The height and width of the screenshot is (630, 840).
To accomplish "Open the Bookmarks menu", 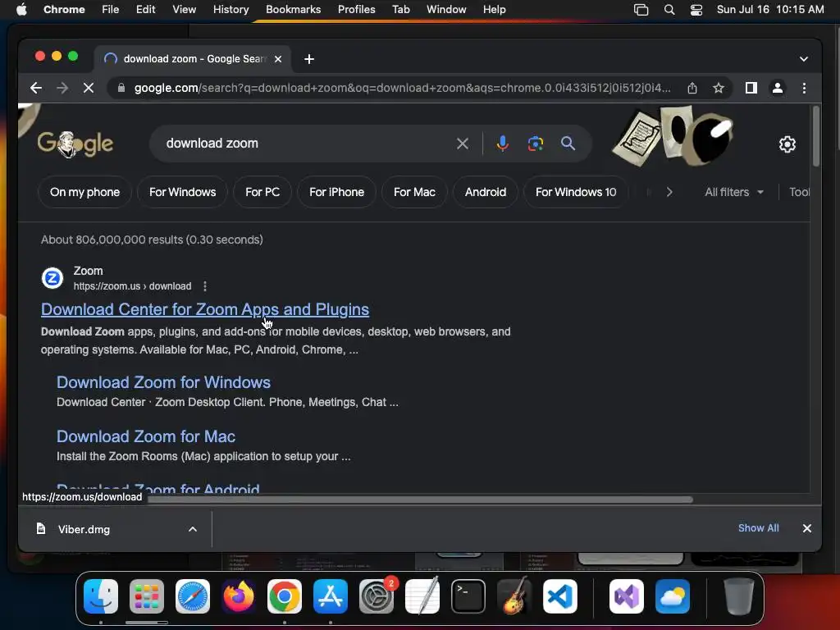I will [293, 10].
